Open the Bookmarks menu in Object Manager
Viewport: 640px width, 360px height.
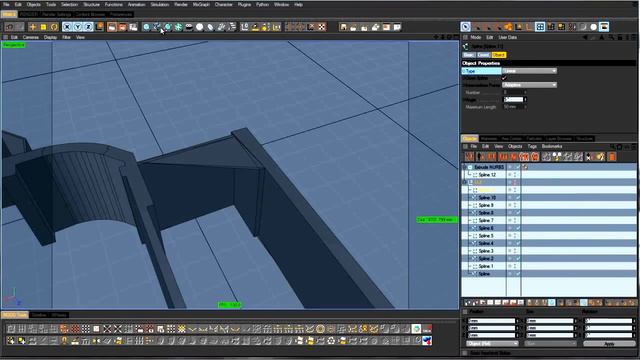click(x=552, y=146)
